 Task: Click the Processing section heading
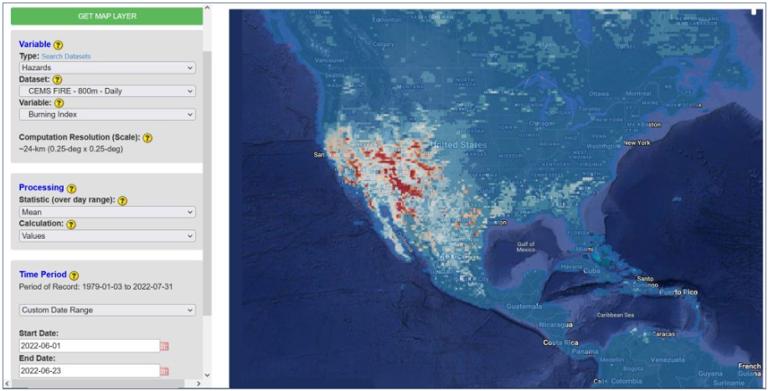tap(41, 188)
